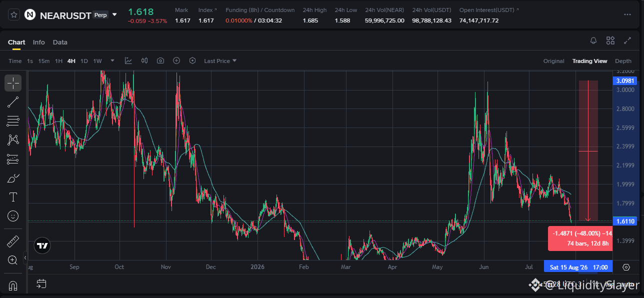Select the 15m interval

tap(44, 61)
